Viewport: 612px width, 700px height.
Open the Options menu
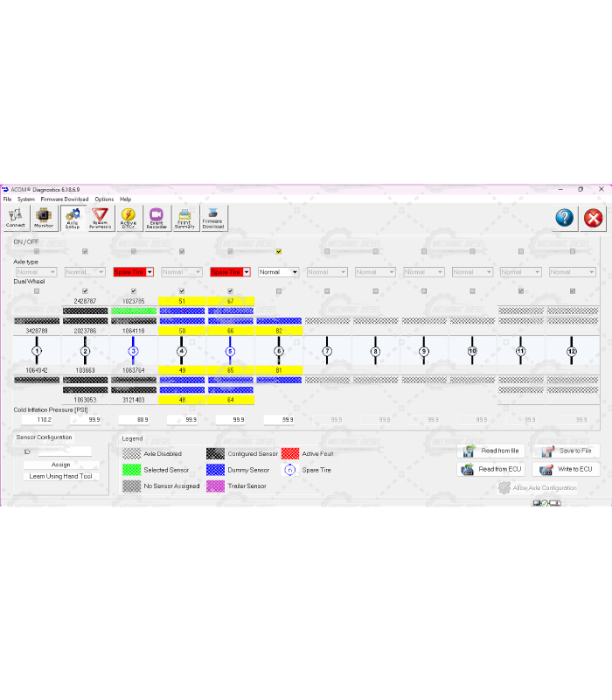point(104,199)
